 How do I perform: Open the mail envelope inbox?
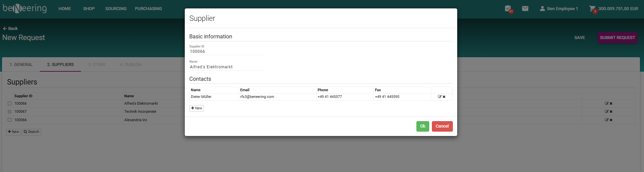tap(525, 8)
